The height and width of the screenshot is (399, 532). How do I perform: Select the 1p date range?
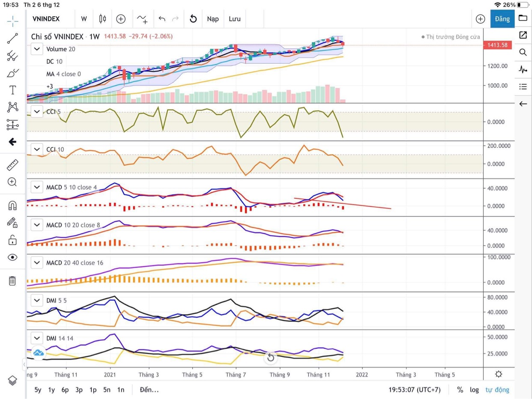pos(93,390)
